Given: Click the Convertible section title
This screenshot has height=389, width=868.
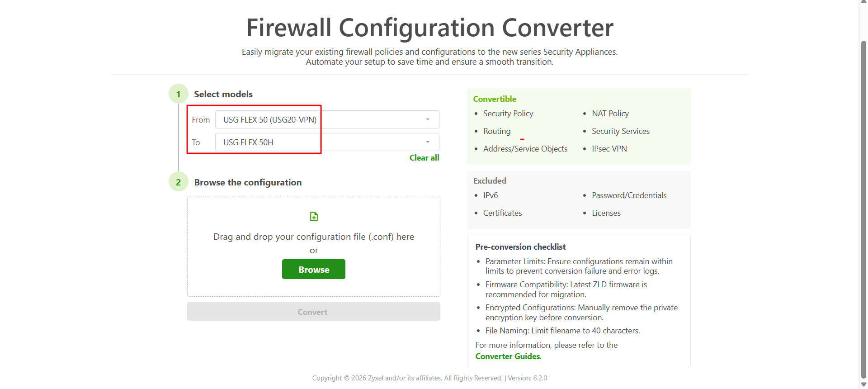Looking at the screenshot, I should pos(495,99).
